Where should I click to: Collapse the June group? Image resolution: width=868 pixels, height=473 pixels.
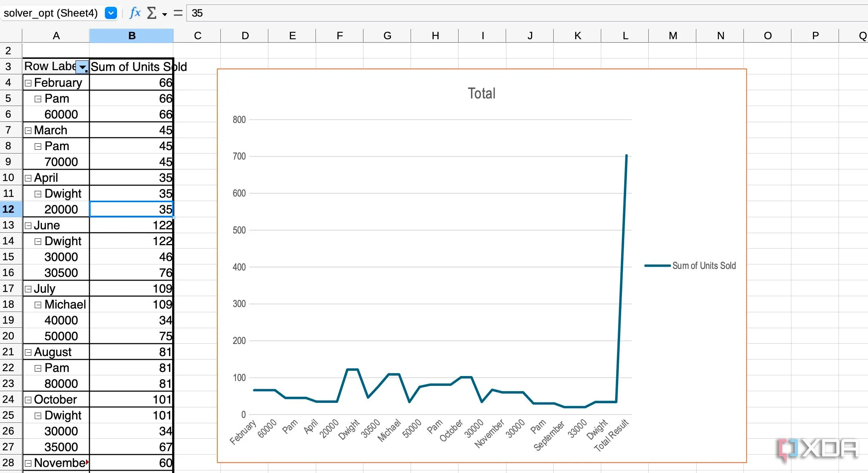tap(28, 226)
